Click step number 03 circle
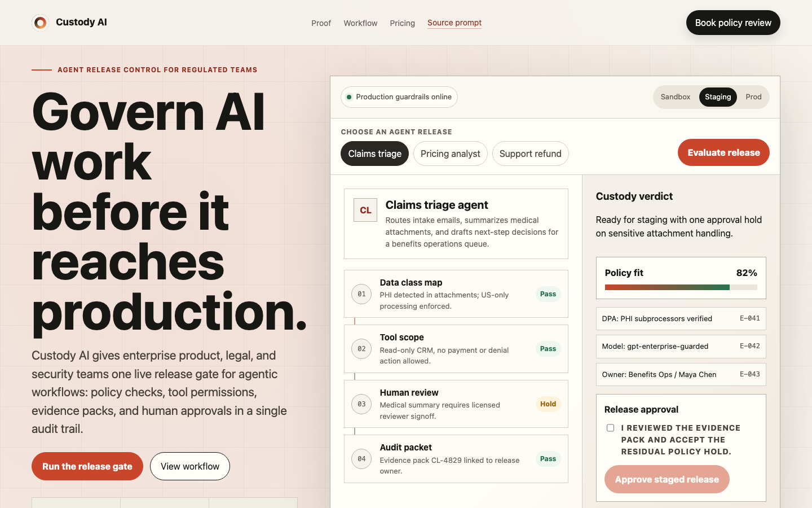This screenshot has width=812, height=508. (361, 404)
